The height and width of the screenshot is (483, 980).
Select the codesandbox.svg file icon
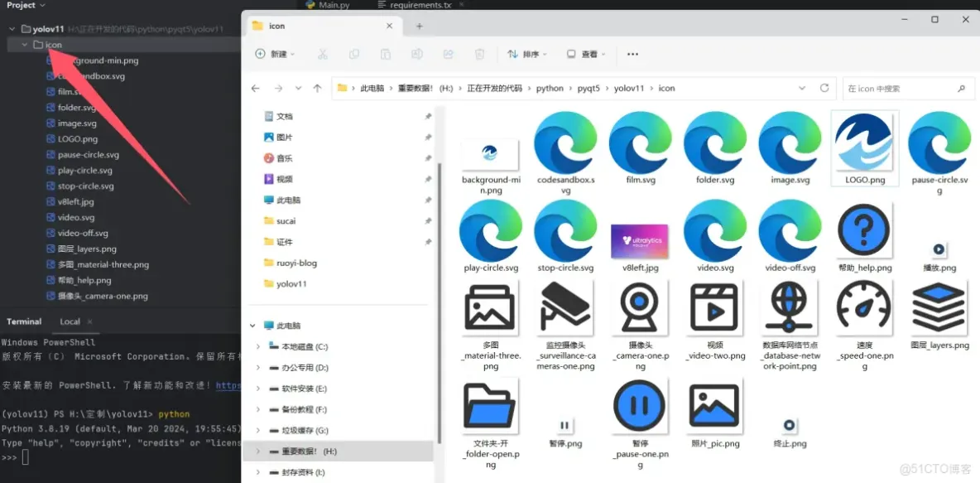coord(565,142)
